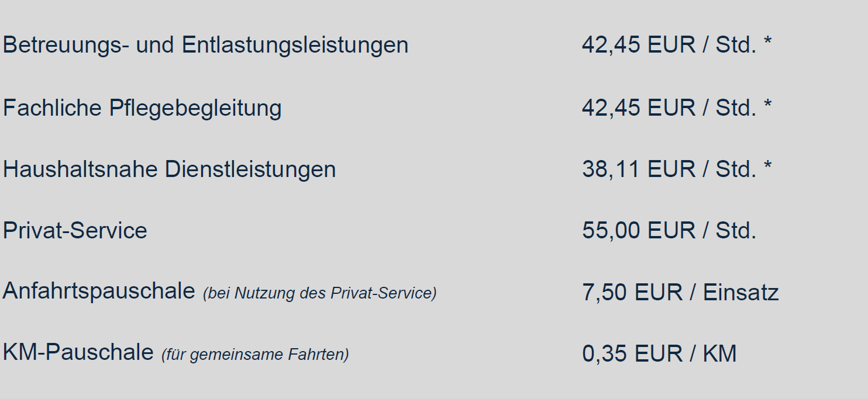This screenshot has height=399, width=868.
Task: Select the 42,45 amount for Betreuungs- und Entlastungsleistungen
Action: pos(611,45)
